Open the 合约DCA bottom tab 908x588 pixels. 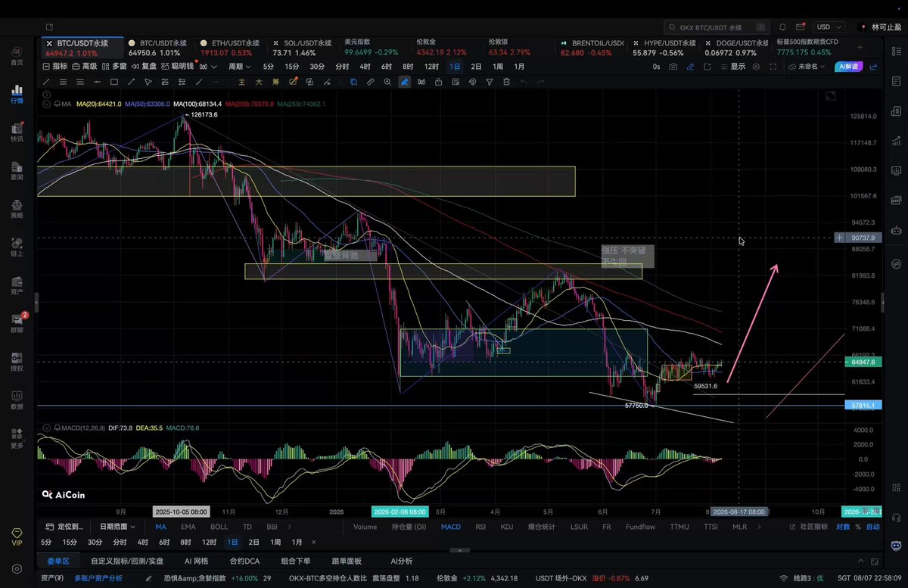tap(244, 562)
